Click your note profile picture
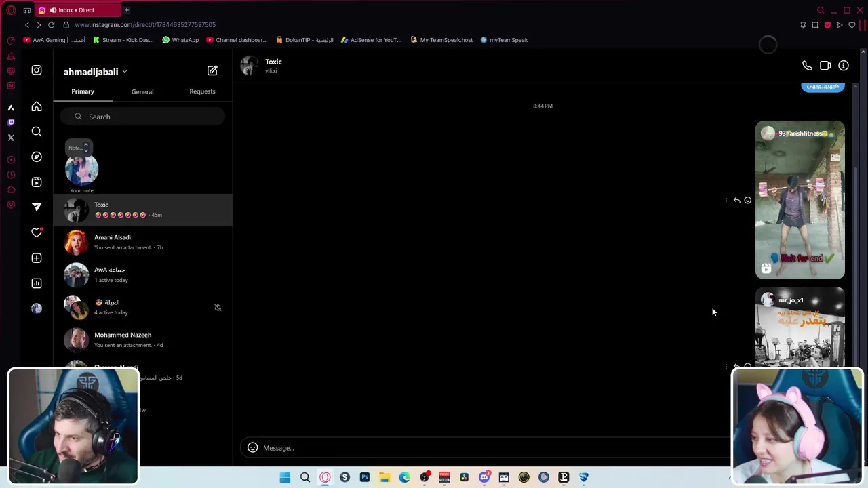This screenshot has height=488, width=868. (x=82, y=169)
